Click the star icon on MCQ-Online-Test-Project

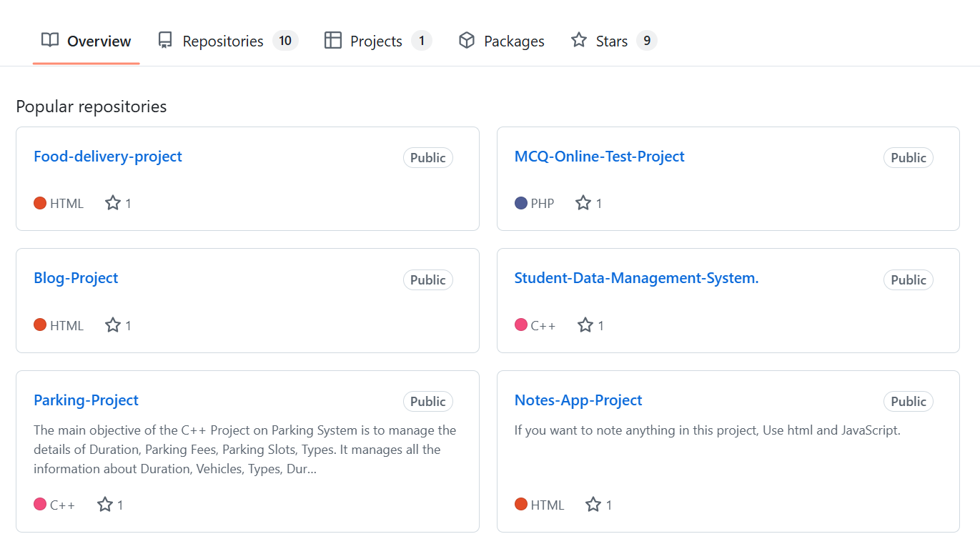pos(583,203)
